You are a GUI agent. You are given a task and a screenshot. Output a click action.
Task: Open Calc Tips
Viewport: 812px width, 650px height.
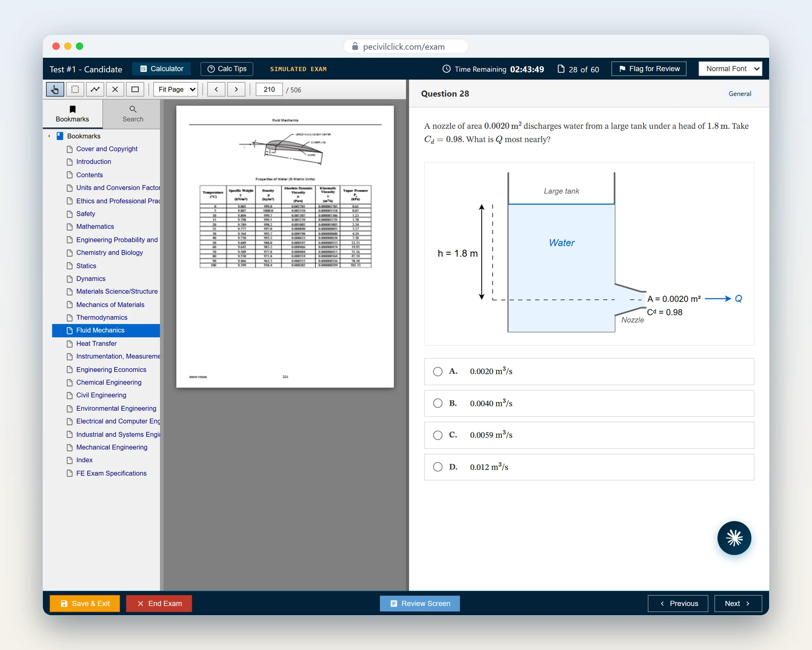227,69
